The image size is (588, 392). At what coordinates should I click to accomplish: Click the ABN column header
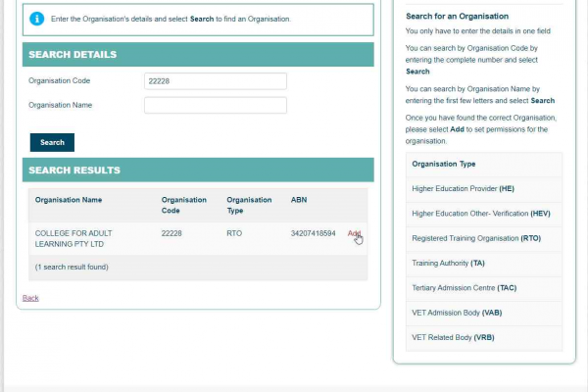[299, 200]
